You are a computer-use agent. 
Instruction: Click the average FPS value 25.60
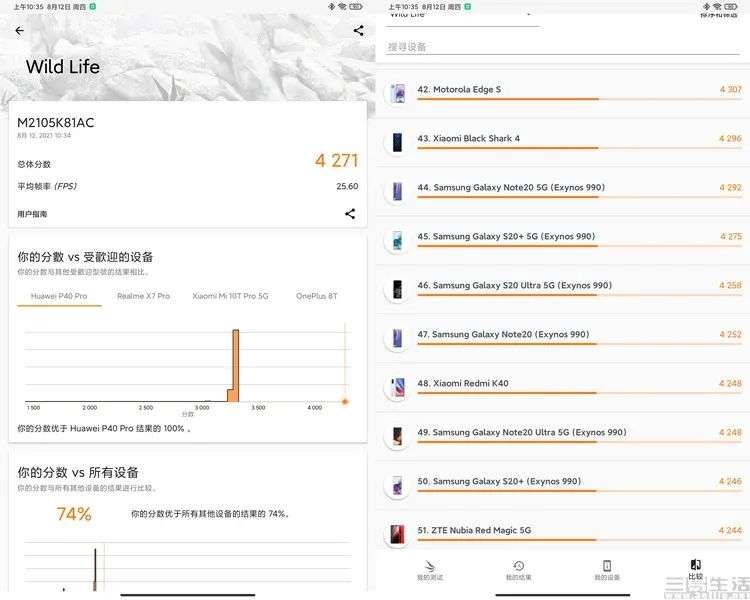(347, 186)
